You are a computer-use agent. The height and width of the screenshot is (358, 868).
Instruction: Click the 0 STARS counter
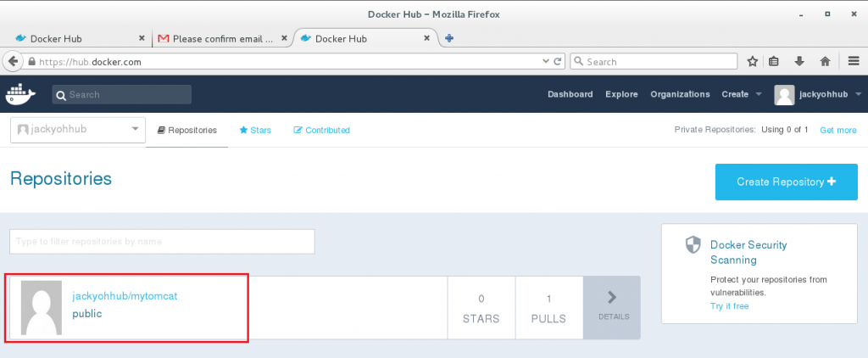point(481,308)
